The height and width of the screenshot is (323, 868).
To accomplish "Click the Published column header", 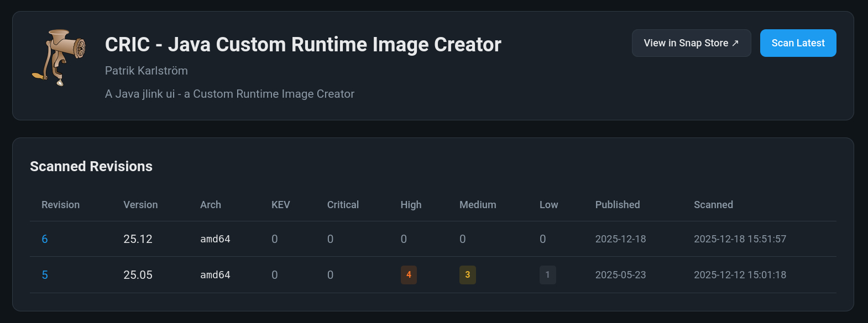I will tap(617, 205).
